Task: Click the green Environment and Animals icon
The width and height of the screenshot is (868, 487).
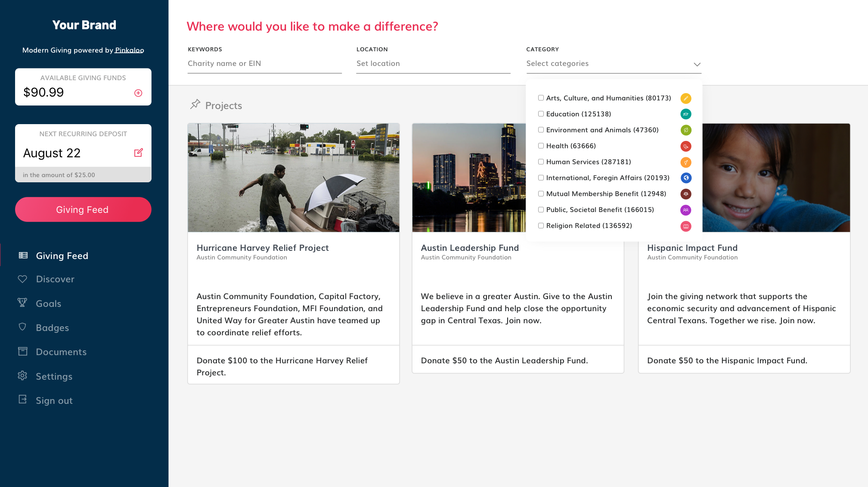Action: point(686,130)
